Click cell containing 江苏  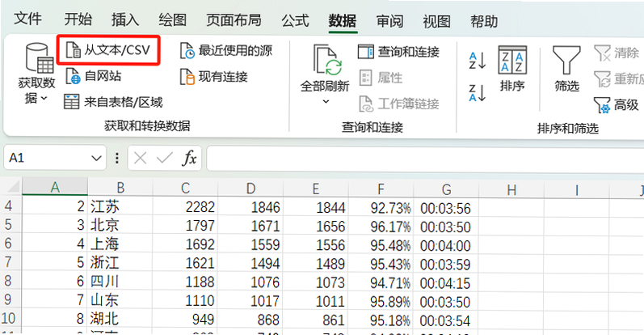coord(120,206)
